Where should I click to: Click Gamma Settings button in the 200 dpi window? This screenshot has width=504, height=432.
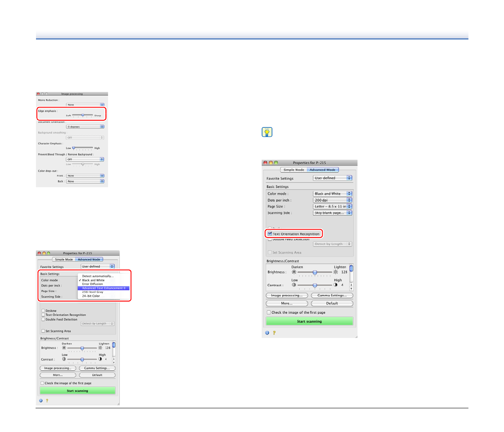pyautogui.click(x=332, y=296)
